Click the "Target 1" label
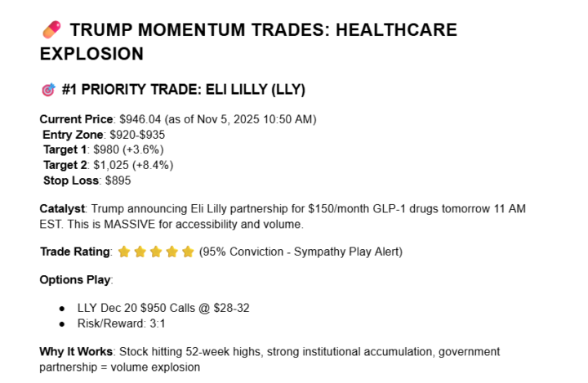Screen dimensions: 588x383 tap(66, 149)
